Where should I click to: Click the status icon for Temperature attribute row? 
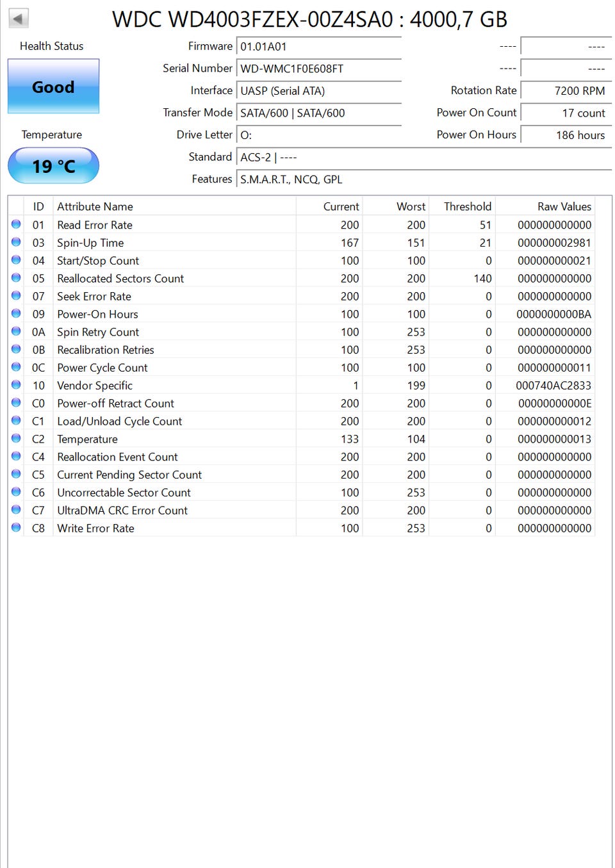(16, 438)
